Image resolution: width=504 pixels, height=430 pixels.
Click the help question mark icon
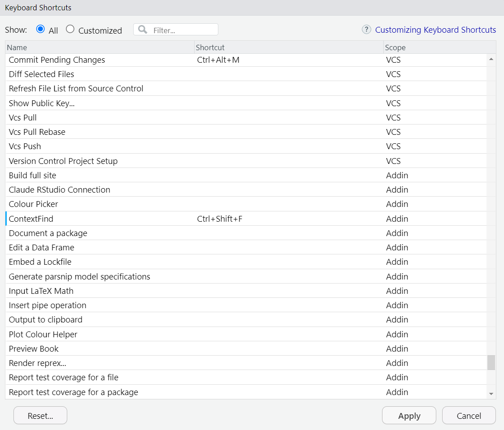(x=366, y=30)
